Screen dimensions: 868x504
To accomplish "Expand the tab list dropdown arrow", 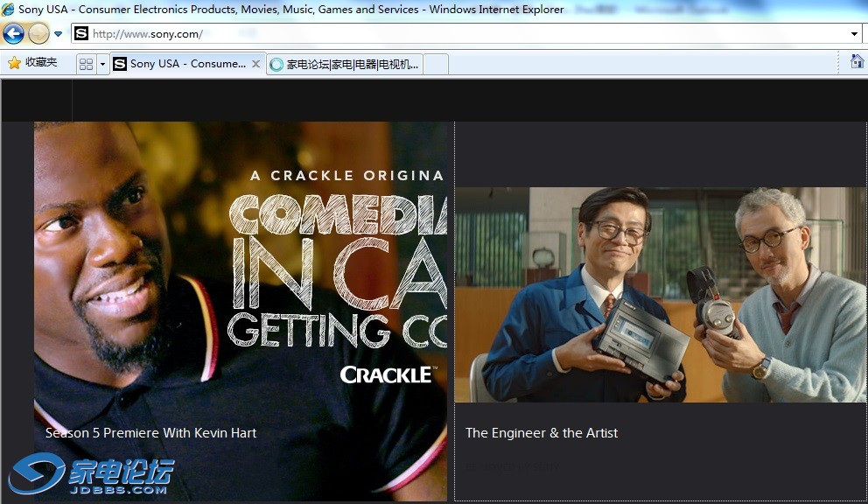I will click(x=102, y=64).
